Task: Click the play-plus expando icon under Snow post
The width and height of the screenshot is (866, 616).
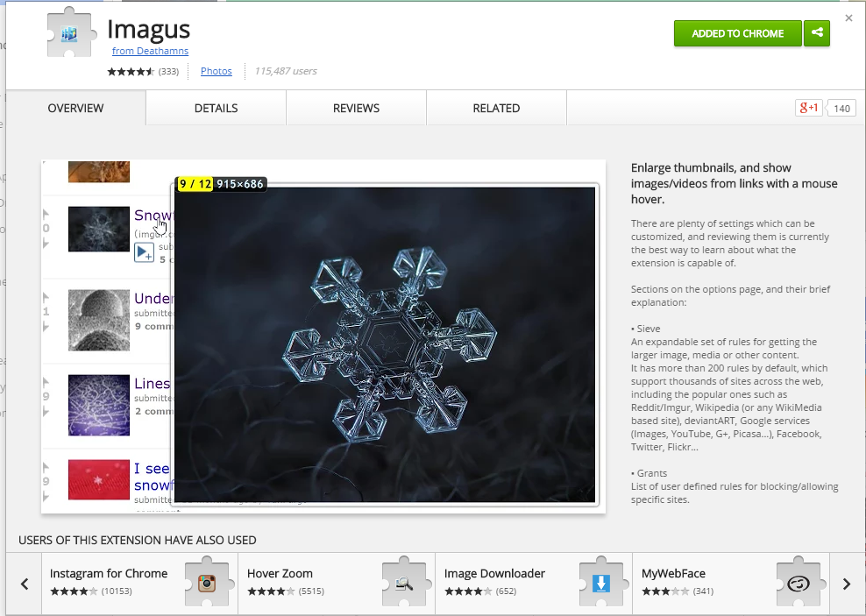Action: (x=144, y=252)
